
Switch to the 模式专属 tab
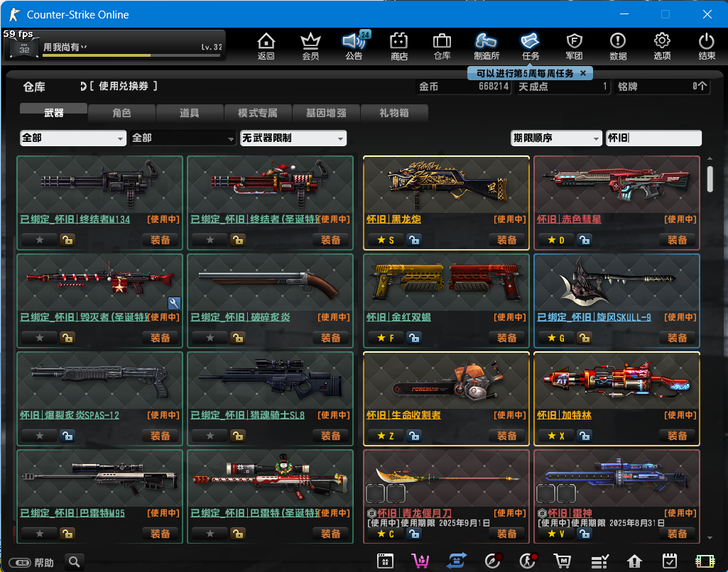[x=258, y=113]
